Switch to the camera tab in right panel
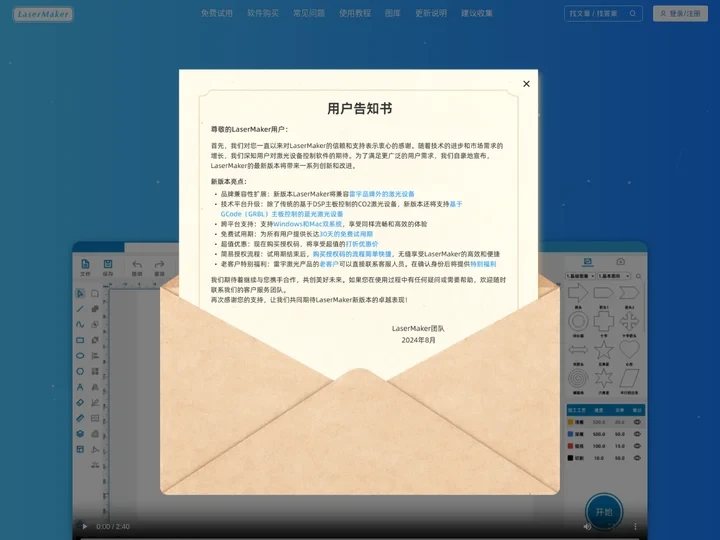This screenshot has height=540, width=720. (x=621, y=262)
